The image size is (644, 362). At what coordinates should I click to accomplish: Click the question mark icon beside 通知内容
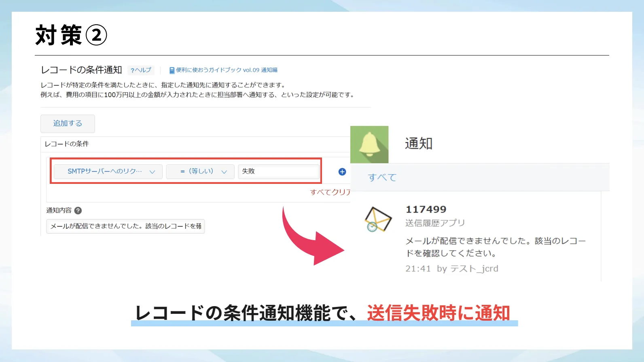pos(78,211)
